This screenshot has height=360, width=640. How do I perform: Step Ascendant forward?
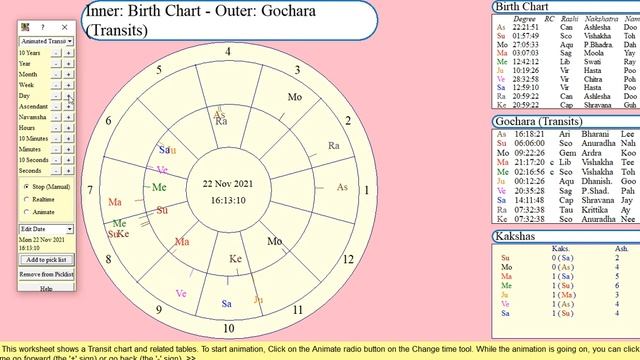69,107
